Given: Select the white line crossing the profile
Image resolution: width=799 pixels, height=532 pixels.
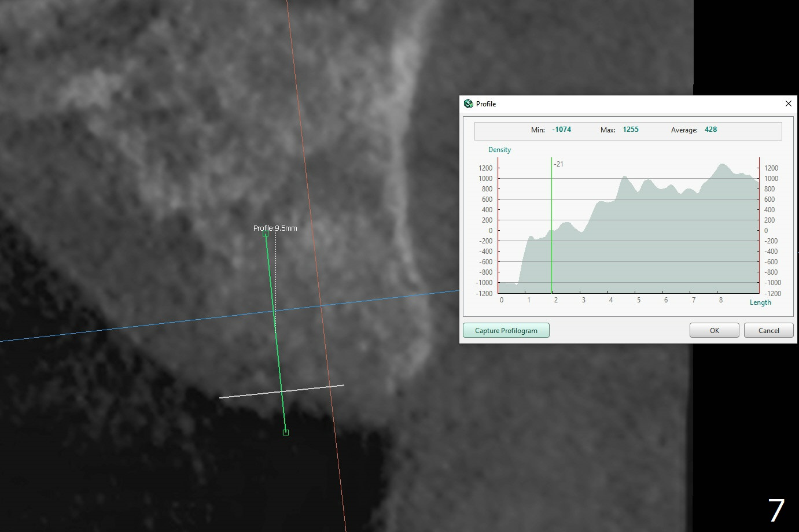Looking at the screenshot, I should point(243,396).
